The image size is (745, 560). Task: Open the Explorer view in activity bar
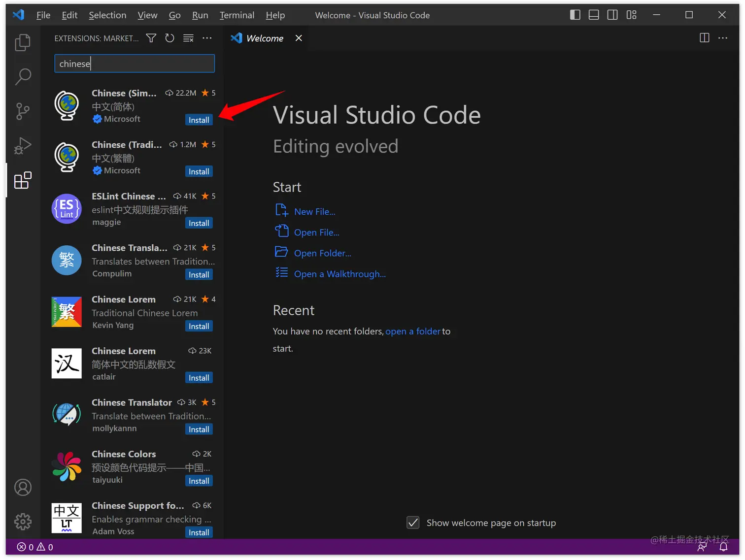click(23, 42)
